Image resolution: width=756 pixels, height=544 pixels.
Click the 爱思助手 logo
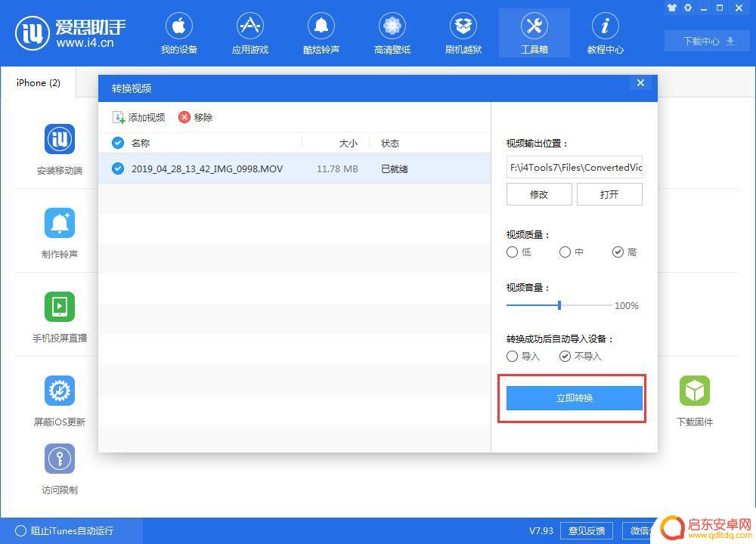click(70, 32)
